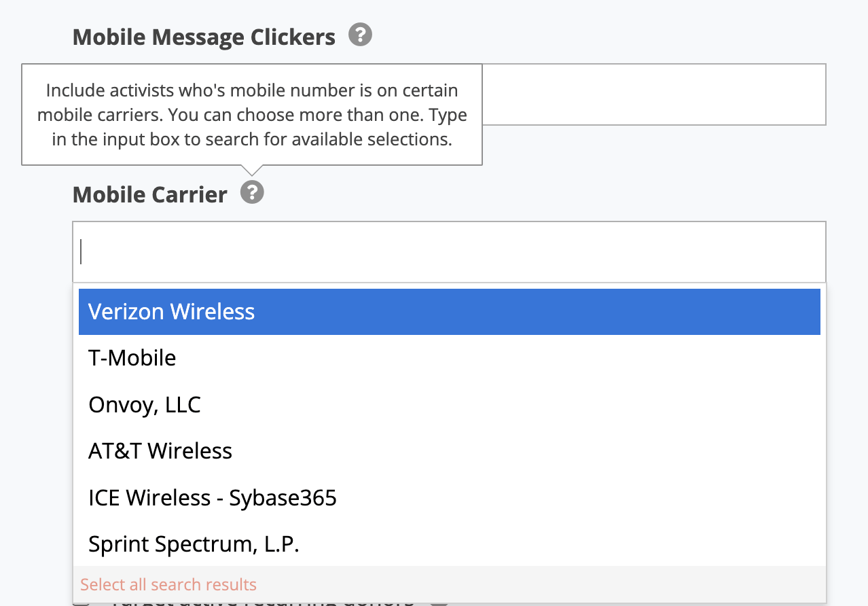Click the Mobile Message Clickers input field

tap(652, 94)
